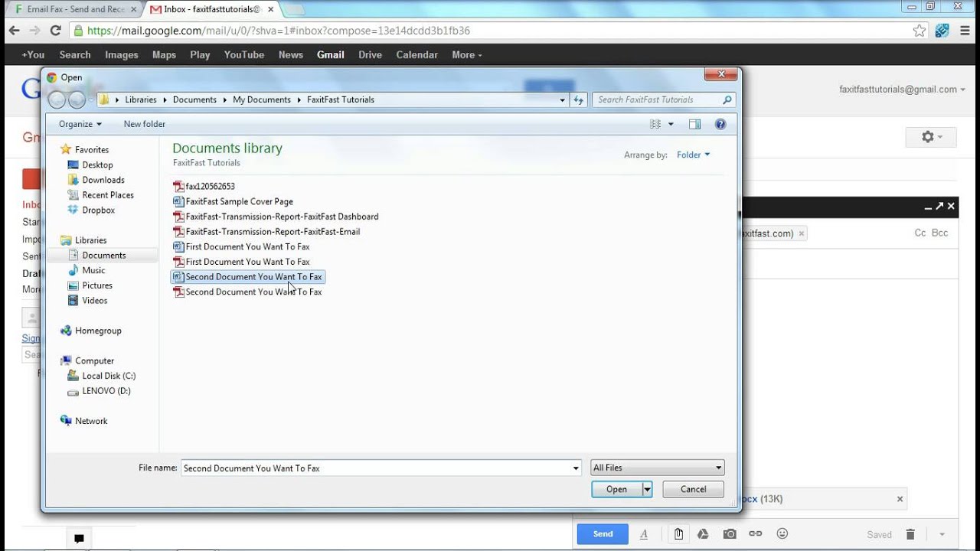Click Gmail settings gear icon
The image size is (980, 551).
pyautogui.click(x=927, y=137)
